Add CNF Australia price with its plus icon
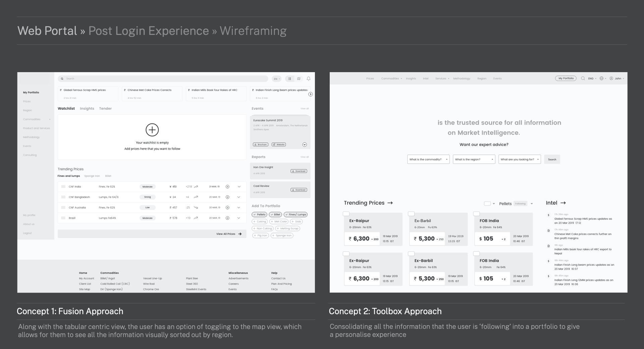The height and width of the screenshot is (349, 644). (227, 208)
